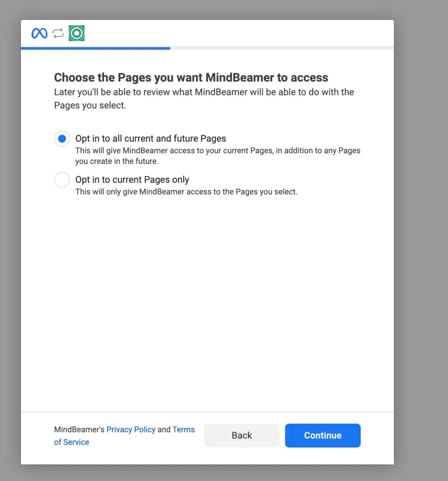This screenshot has width=448, height=481.
Task: Click the blue Continue button
Action: click(323, 435)
